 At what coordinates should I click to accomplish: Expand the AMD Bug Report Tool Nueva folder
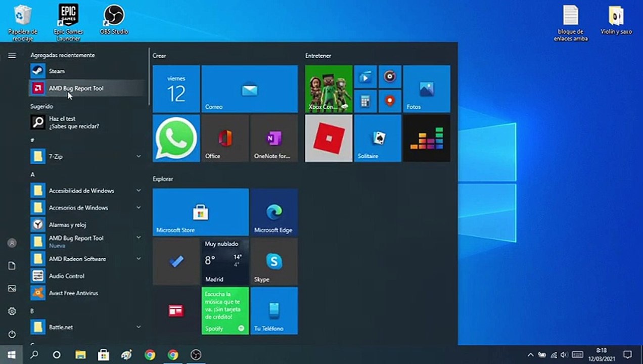pos(86,242)
